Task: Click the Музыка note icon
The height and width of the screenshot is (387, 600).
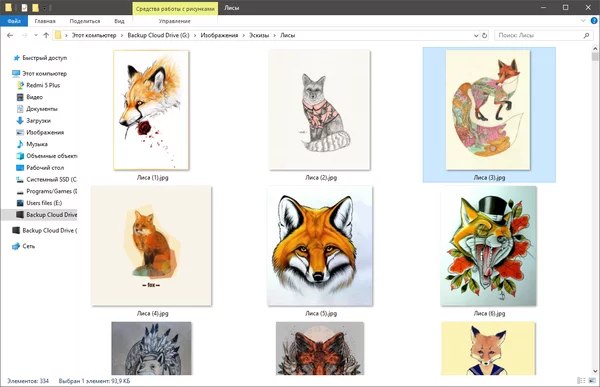Action: 20,144
